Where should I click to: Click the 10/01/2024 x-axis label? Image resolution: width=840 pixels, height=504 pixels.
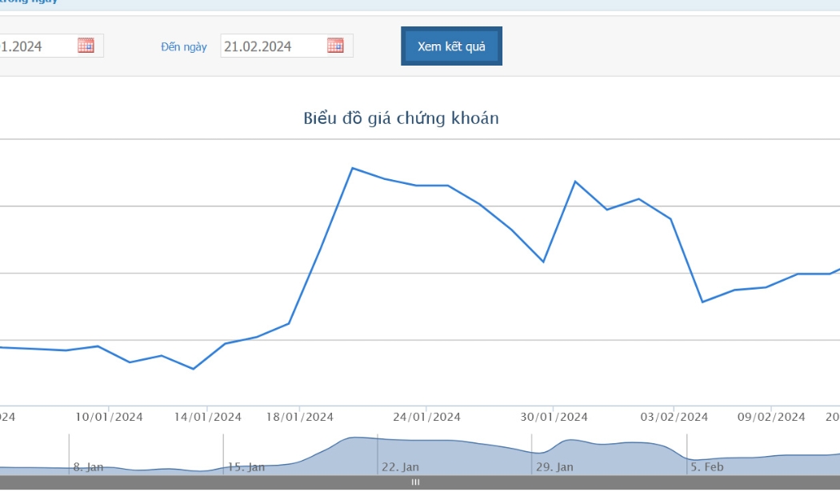[x=109, y=417]
